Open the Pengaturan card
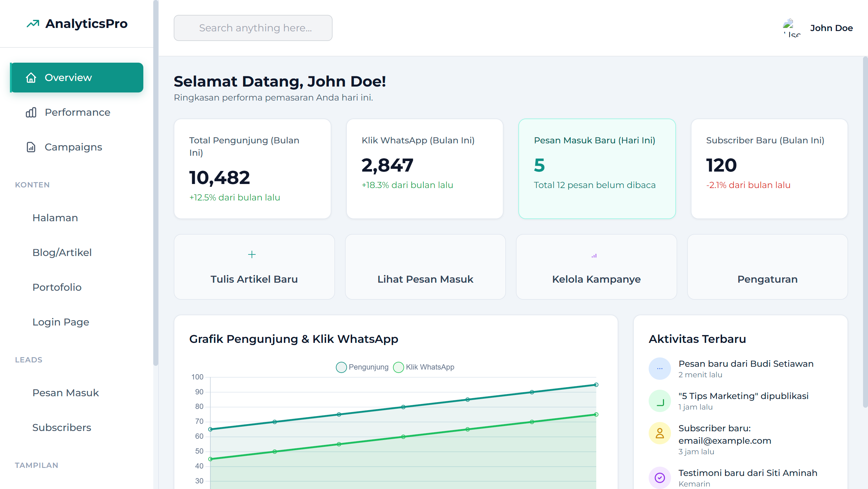This screenshot has height=489, width=868. tap(767, 267)
